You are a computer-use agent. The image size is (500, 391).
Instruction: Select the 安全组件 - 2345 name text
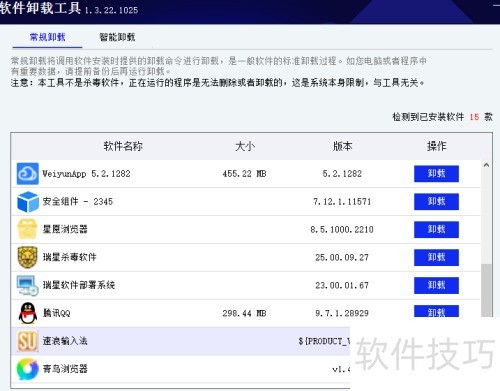coord(78,202)
